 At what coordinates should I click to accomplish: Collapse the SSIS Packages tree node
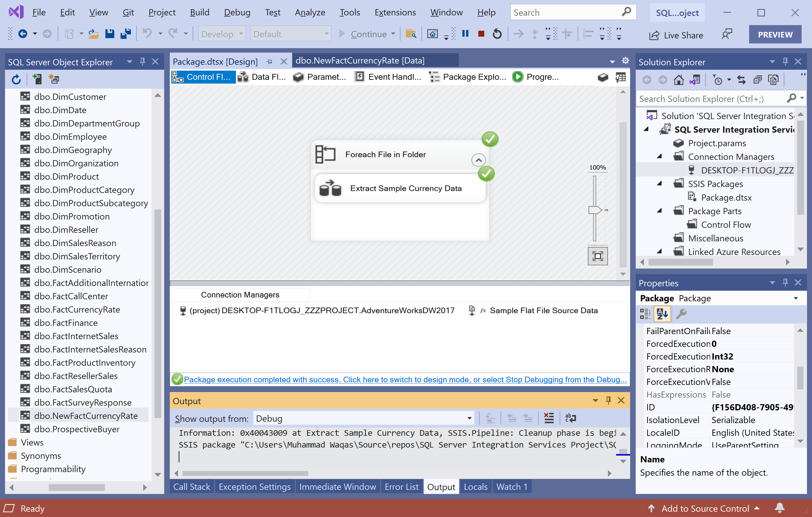pos(660,184)
